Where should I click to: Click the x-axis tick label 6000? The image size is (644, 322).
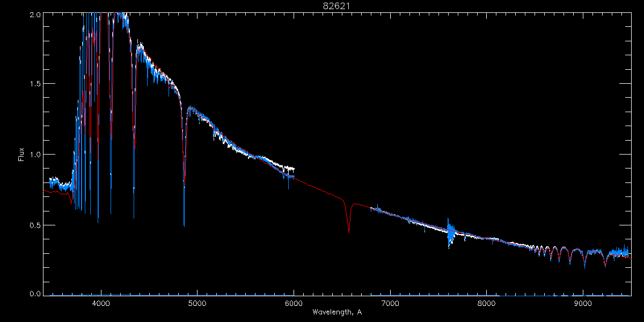point(294,303)
